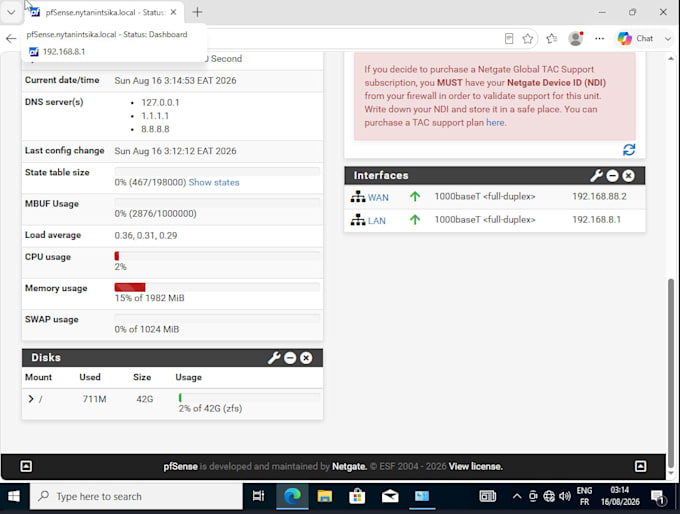Close the Disks widget

point(306,358)
